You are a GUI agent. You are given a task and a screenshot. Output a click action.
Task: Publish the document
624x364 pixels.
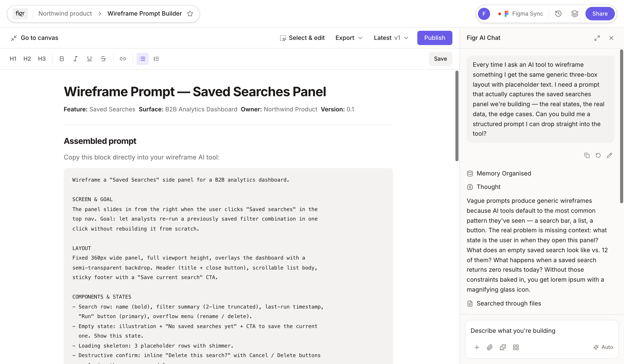tap(435, 38)
